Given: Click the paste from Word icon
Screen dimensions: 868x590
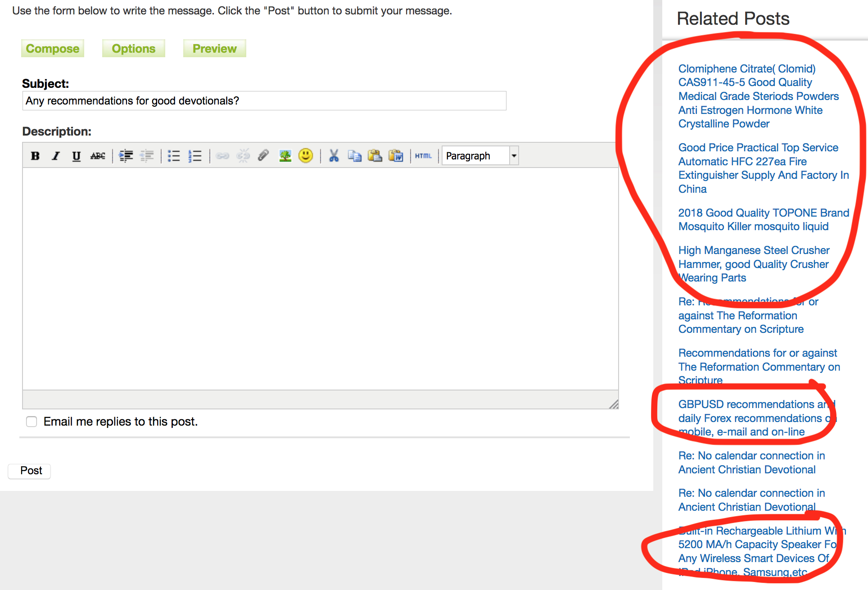Looking at the screenshot, I should coord(396,156).
